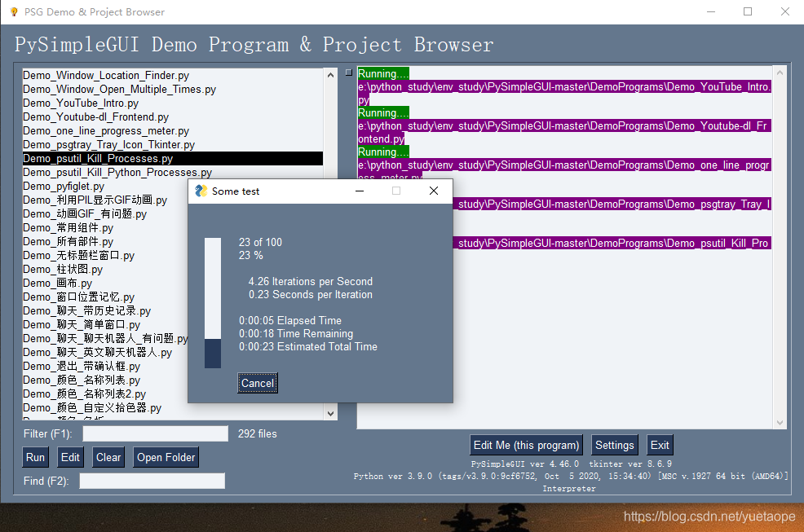Click the file list scroll-up arrow
804x532 pixels.
(331, 75)
